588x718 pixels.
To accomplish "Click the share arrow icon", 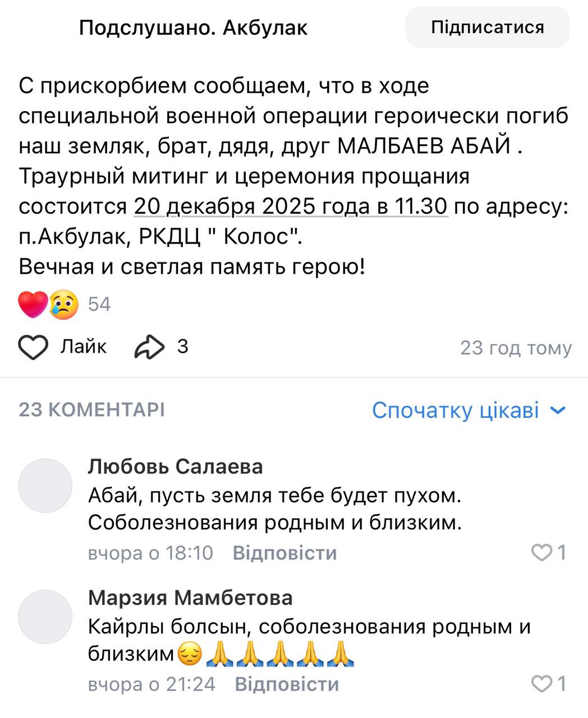I will [149, 347].
